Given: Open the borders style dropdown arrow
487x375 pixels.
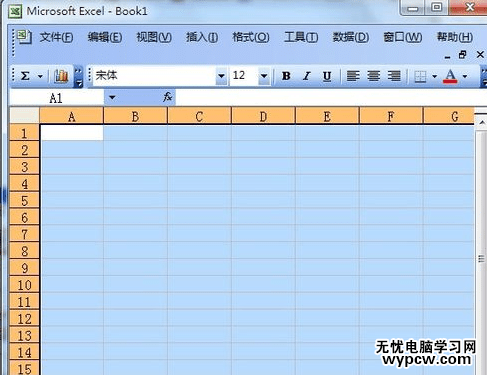Looking at the screenshot, I should click(x=434, y=77).
